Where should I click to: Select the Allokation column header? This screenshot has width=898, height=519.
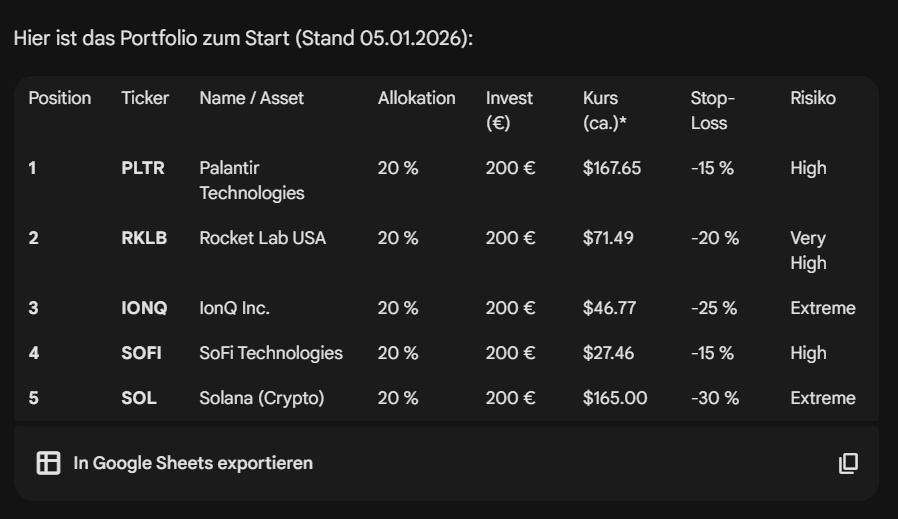coord(416,98)
